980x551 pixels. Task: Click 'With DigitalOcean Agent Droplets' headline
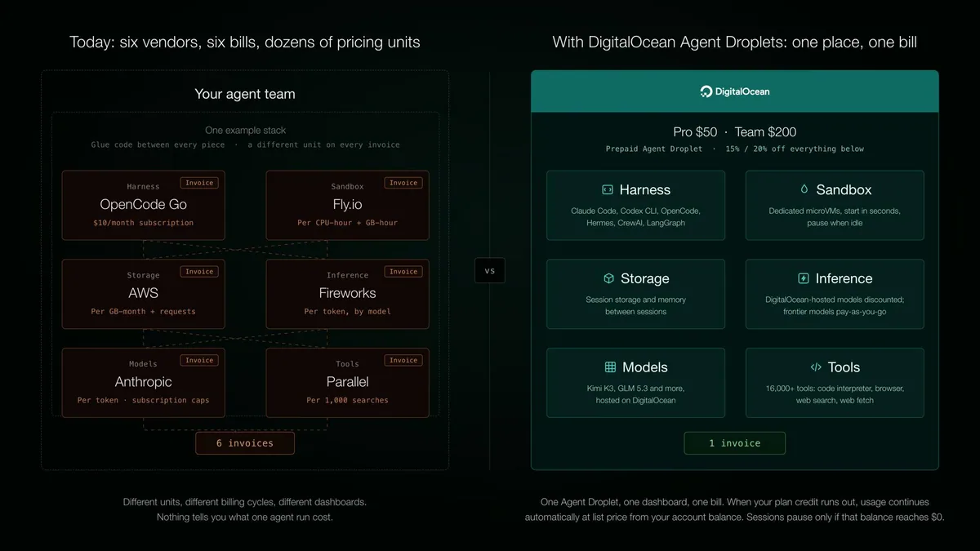click(735, 42)
